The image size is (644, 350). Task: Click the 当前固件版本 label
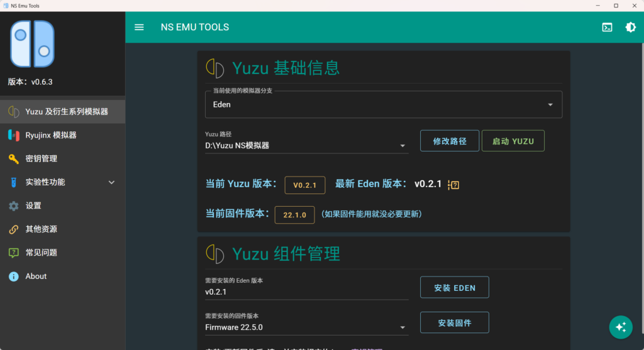[x=237, y=214]
